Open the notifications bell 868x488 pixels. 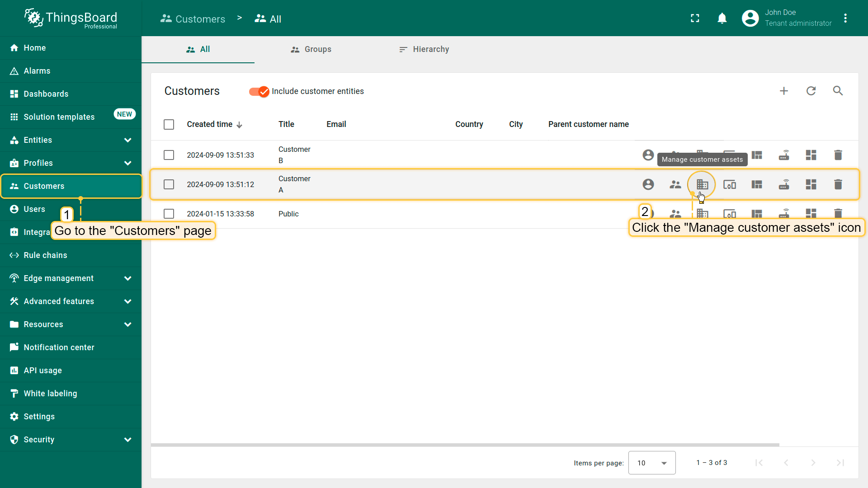pos(722,18)
